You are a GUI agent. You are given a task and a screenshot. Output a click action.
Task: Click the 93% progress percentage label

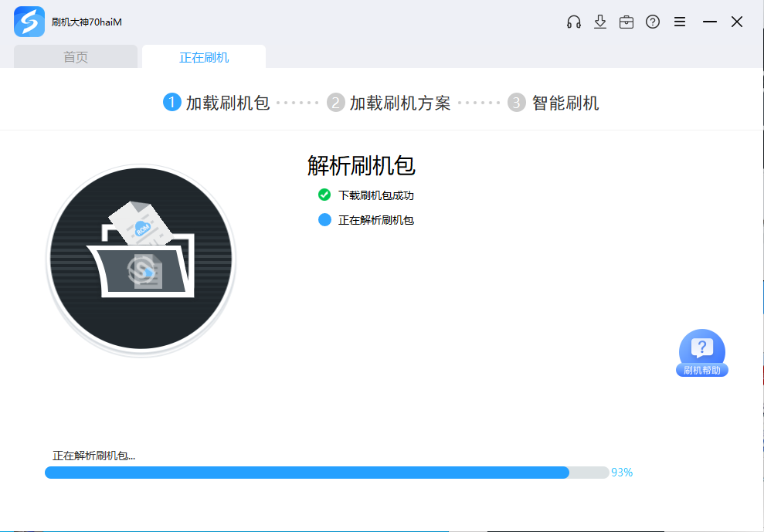point(622,473)
